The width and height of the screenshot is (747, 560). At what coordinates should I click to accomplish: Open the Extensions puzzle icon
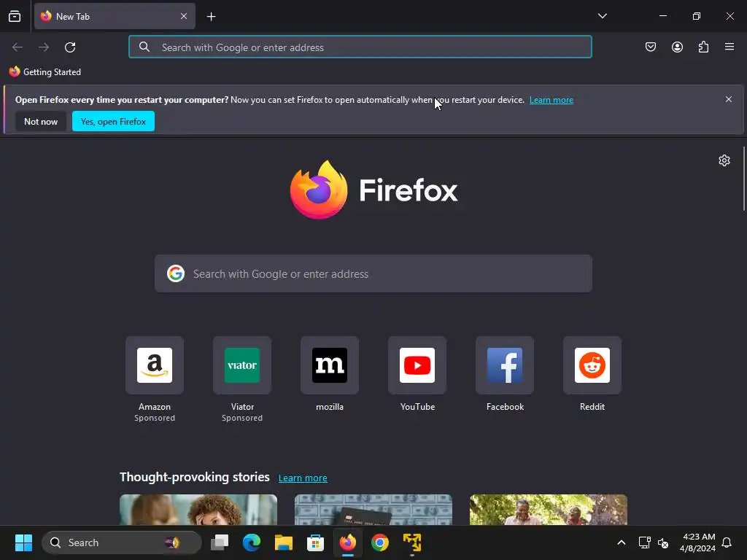703,47
